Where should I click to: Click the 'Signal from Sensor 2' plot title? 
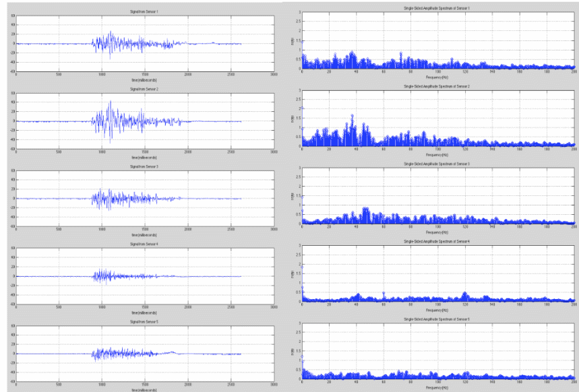pos(145,89)
